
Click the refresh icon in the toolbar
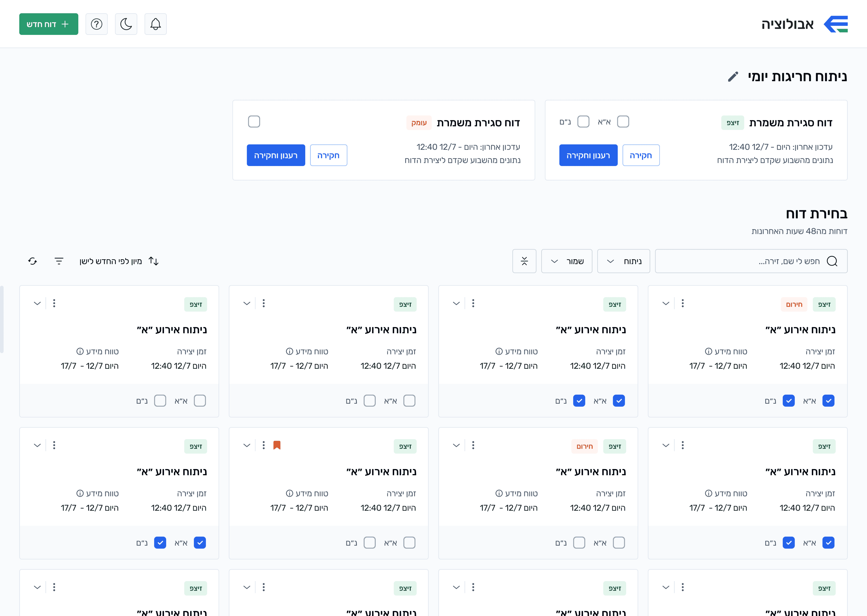click(x=33, y=261)
